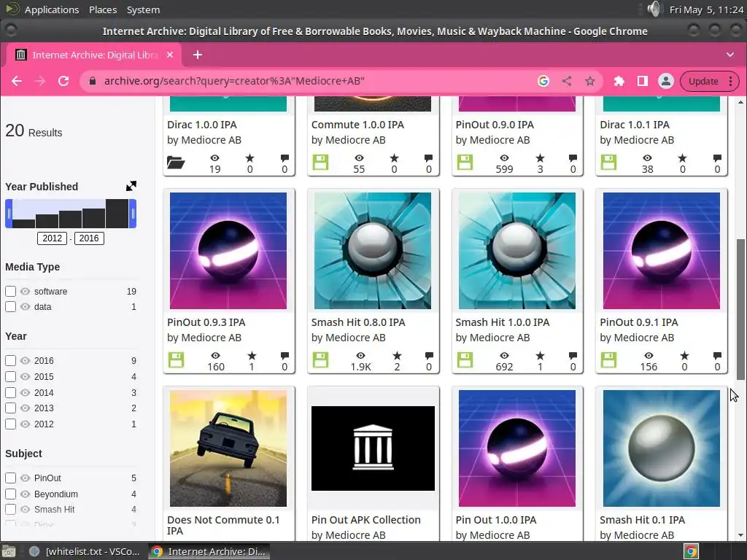Click the folder icon on Dirac 1.0.0 IPA
Screen dimensions: 747x560
[176, 163]
